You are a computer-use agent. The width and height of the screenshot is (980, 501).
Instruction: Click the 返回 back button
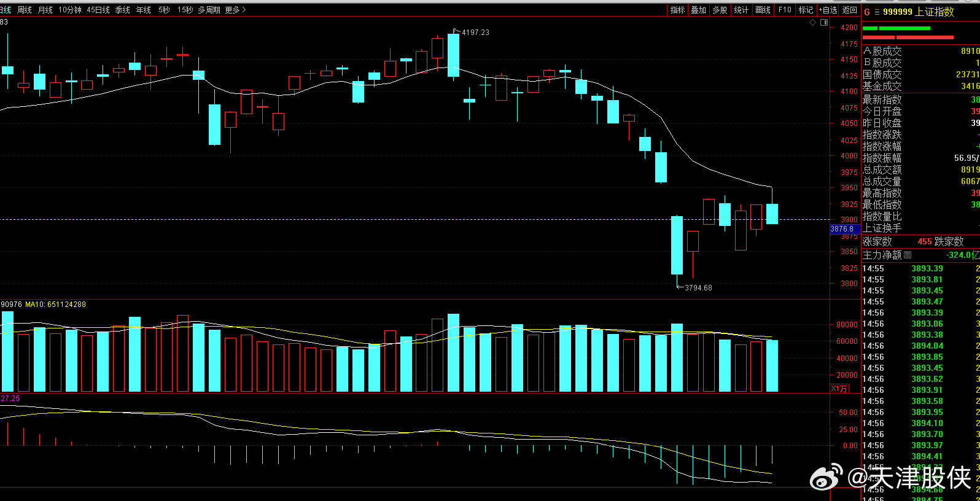tap(850, 10)
